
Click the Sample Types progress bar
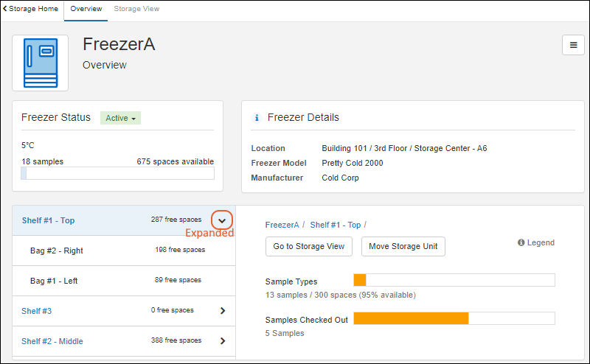[454, 280]
